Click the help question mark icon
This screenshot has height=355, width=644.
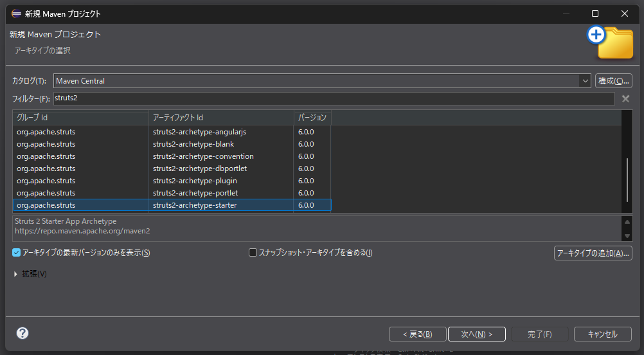(22, 333)
